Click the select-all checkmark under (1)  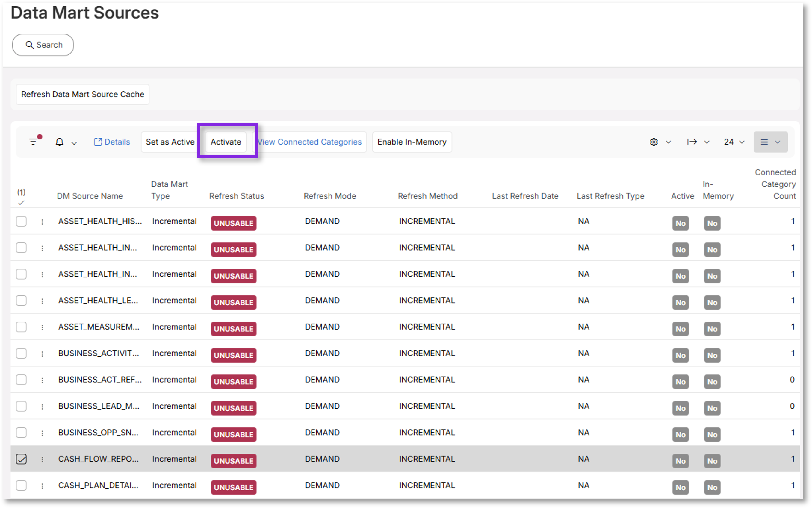[21, 203]
